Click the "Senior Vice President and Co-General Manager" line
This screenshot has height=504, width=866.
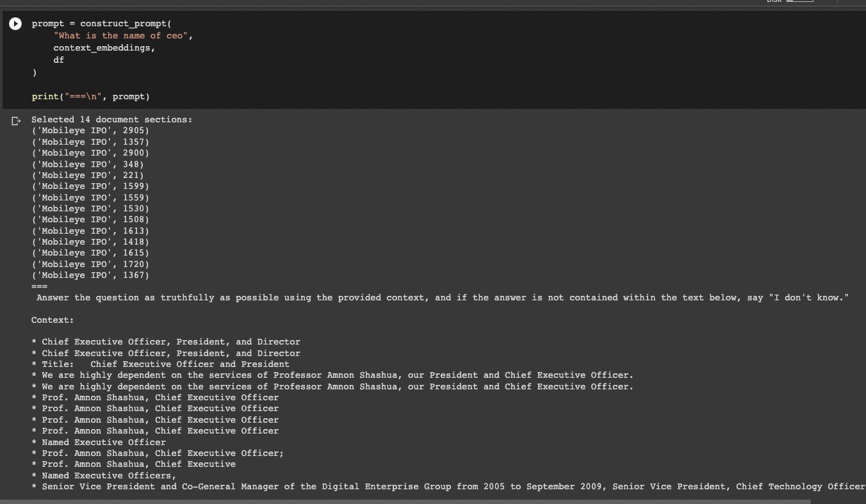tap(448, 487)
